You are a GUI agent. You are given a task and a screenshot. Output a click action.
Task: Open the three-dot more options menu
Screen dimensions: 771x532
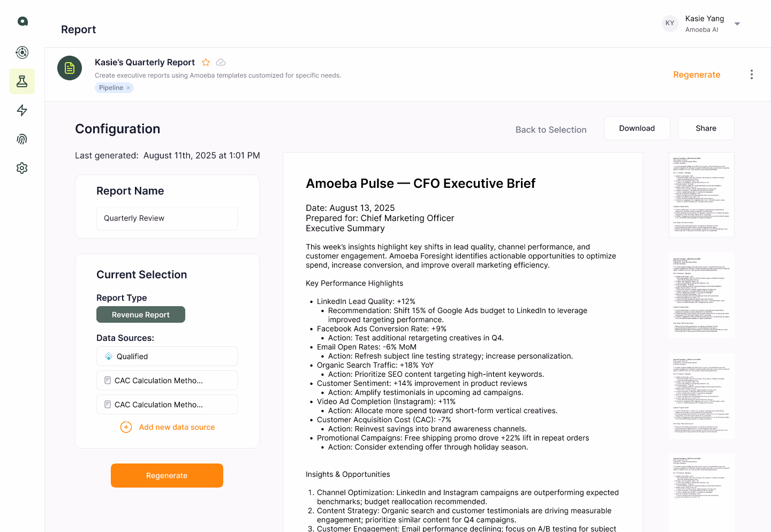(x=752, y=74)
